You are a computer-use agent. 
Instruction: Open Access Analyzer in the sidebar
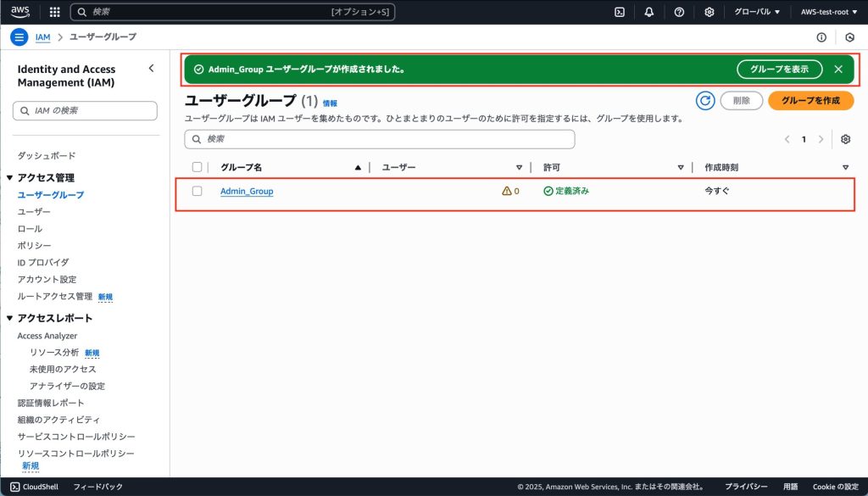tap(47, 336)
